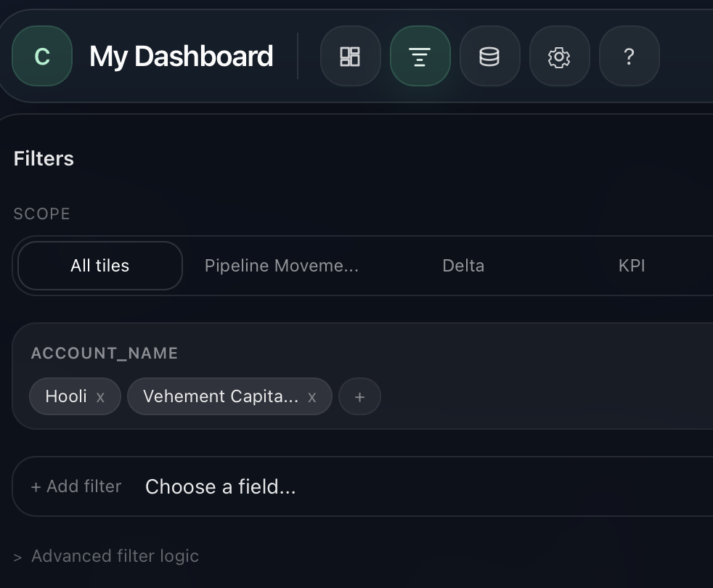
Task: Remove the Vehement Capita... chip via x
Action: pyautogui.click(x=312, y=397)
